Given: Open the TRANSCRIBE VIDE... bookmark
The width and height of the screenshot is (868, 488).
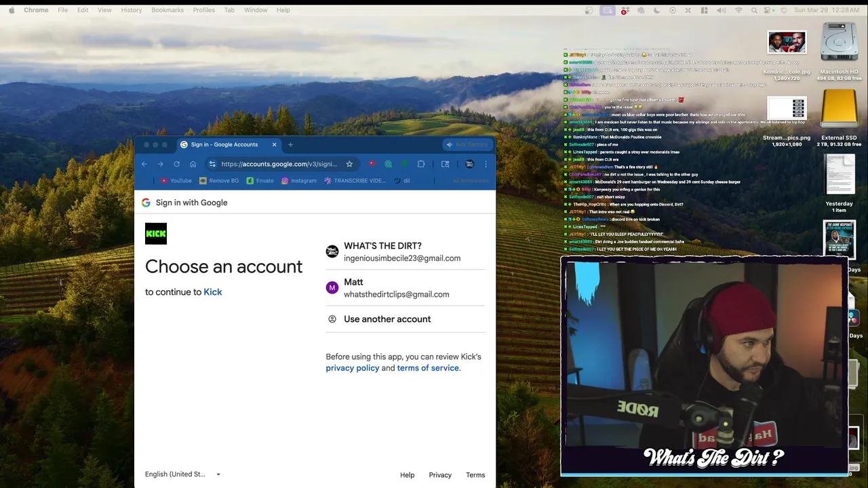Looking at the screenshot, I should coord(355,181).
